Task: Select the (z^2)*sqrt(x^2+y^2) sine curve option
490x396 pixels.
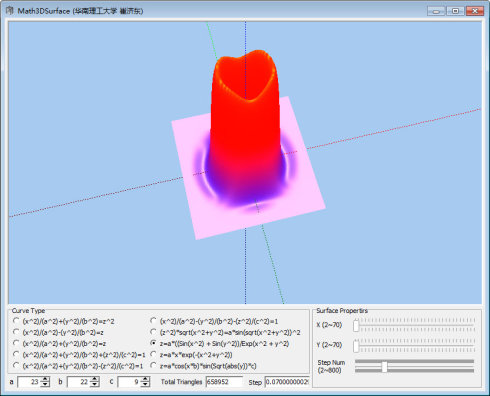Action: coord(225,332)
